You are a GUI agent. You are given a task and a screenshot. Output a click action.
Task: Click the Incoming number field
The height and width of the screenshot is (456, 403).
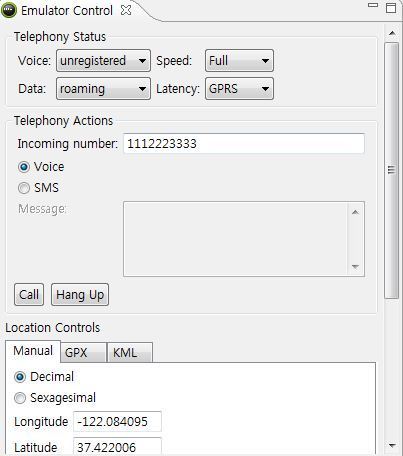pos(244,144)
